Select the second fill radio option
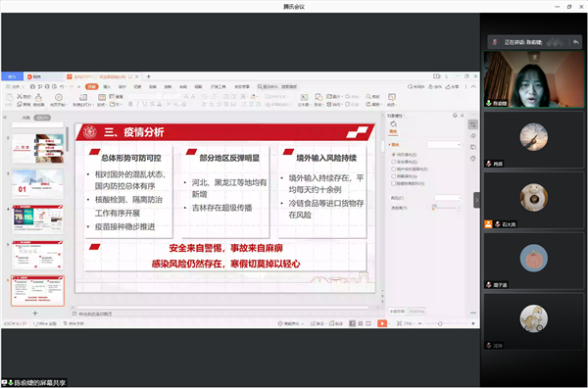The image size is (588, 388). click(x=393, y=162)
